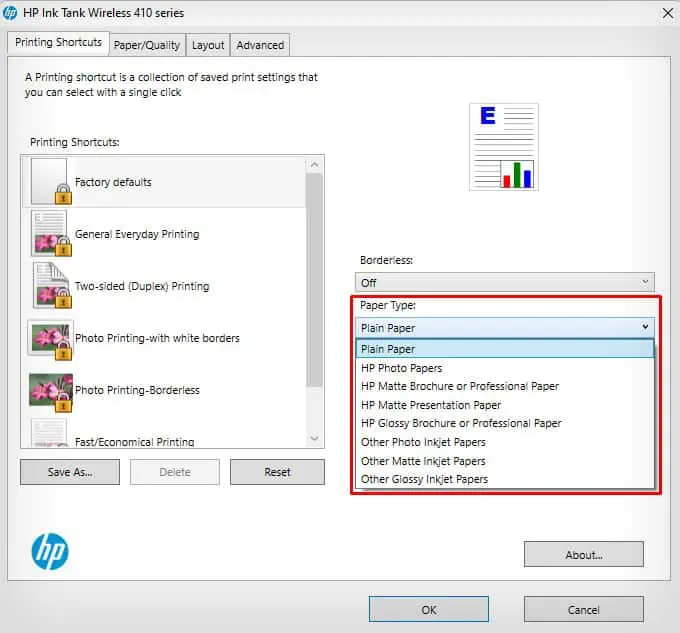680x633 pixels.
Task: Collapse the Paper Type combo box
Action: coord(505,328)
